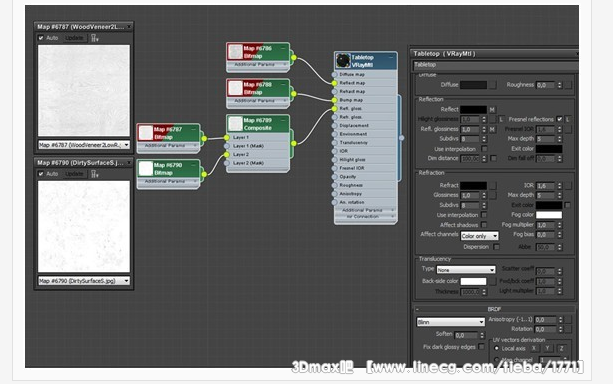613x384 pixels.
Task: Click the Map #6786 Bitmap node thumbnail
Action: (235, 52)
